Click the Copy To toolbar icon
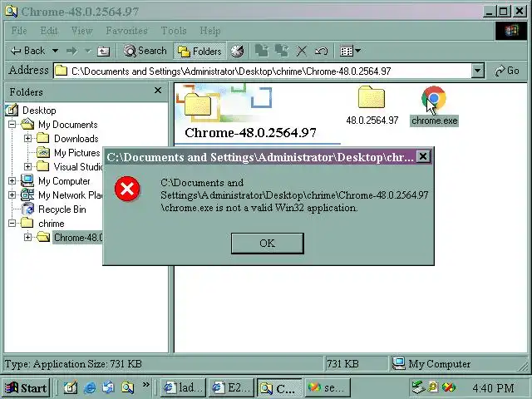The height and width of the screenshot is (399, 532). [282, 51]
